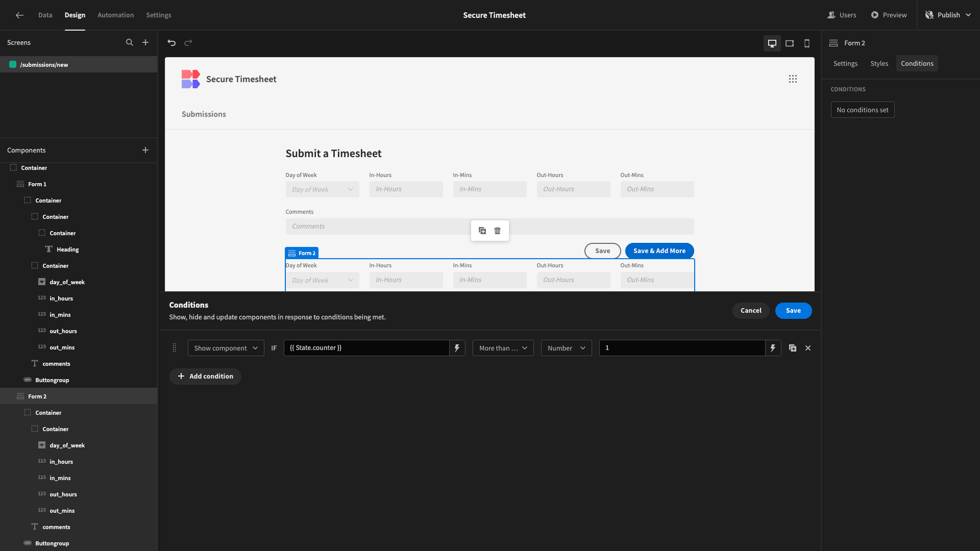Viewport: 980px width, 551px height.
Task: Redo the last action
Action: (x=188, y=43)
